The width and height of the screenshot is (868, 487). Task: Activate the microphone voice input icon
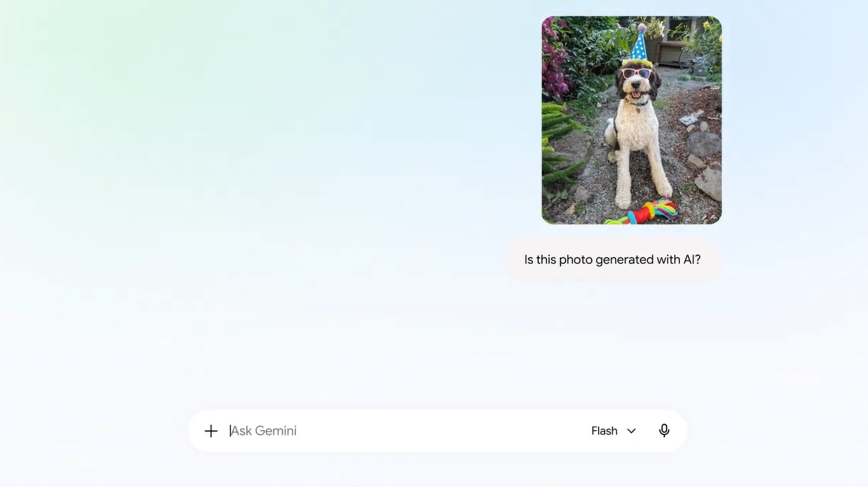(x=664, y=431)
